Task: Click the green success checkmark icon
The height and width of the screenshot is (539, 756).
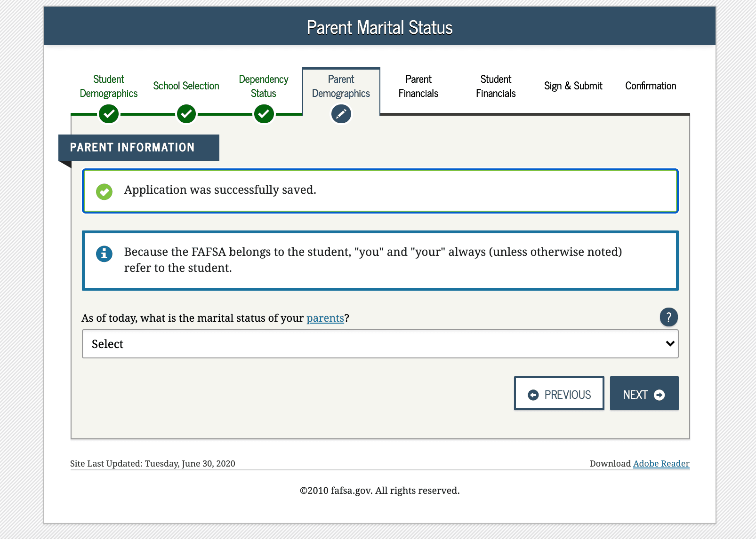Action: (104, 191)
